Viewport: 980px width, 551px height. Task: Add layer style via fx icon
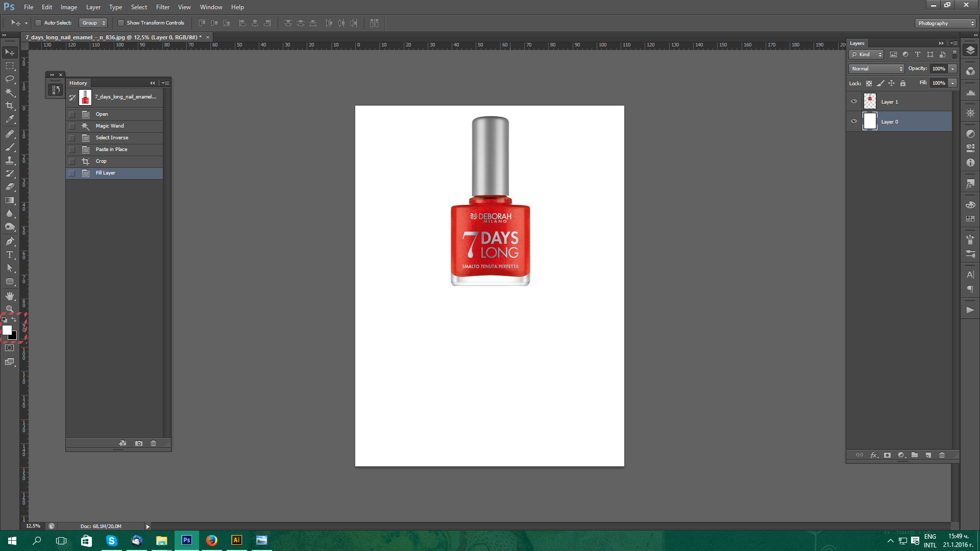[x=874, y=455]
